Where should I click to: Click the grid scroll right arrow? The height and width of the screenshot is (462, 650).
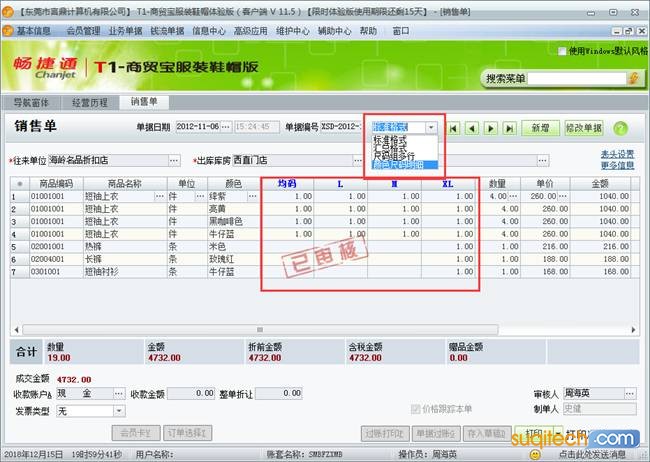[x=633, y=330]
